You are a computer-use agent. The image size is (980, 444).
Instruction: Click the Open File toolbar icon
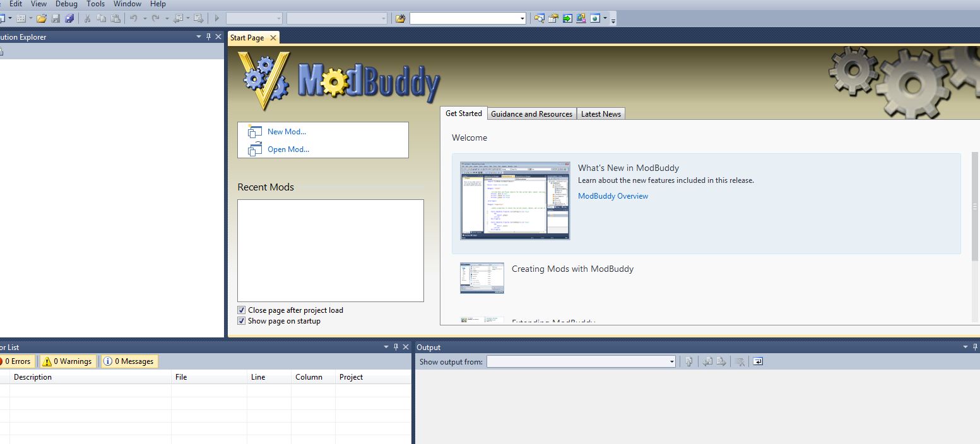(x=42, y=18)
